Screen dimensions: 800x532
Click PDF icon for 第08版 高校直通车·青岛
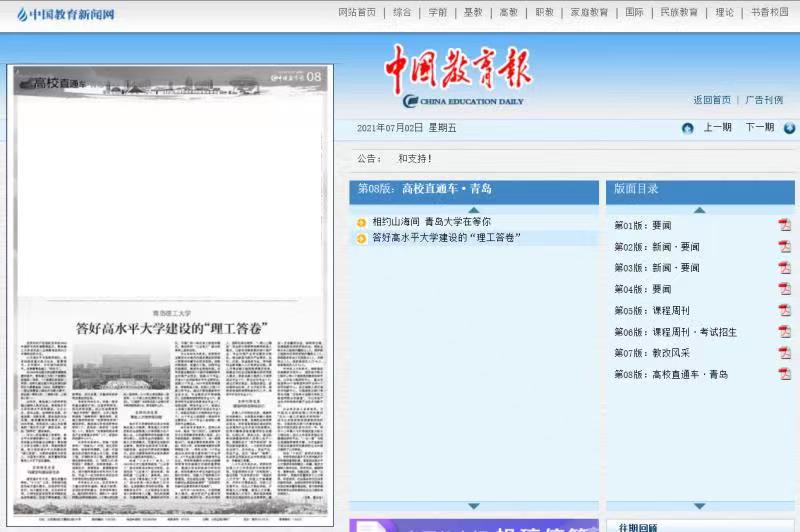pos(785,374)
